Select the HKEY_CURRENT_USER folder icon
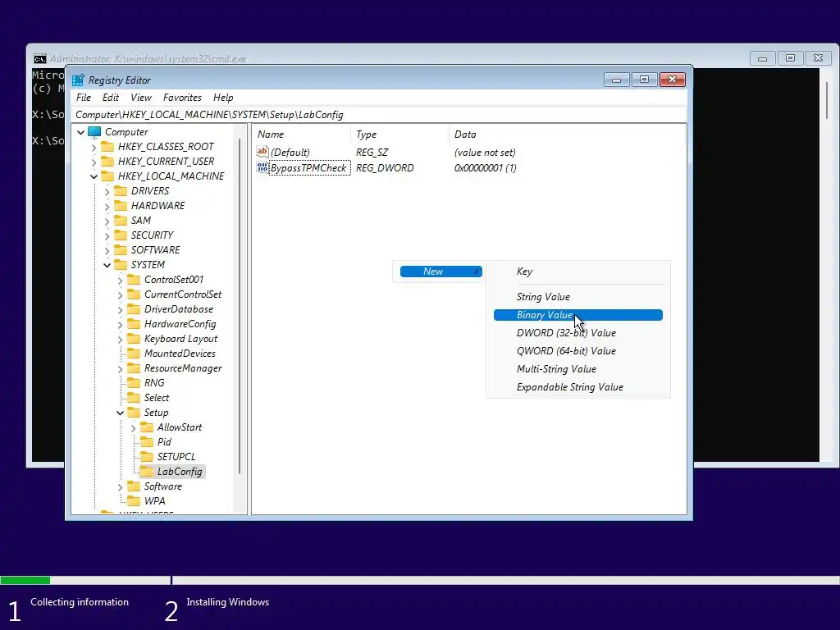The height and width of the screenshot is (630, 840). [107, 162]
